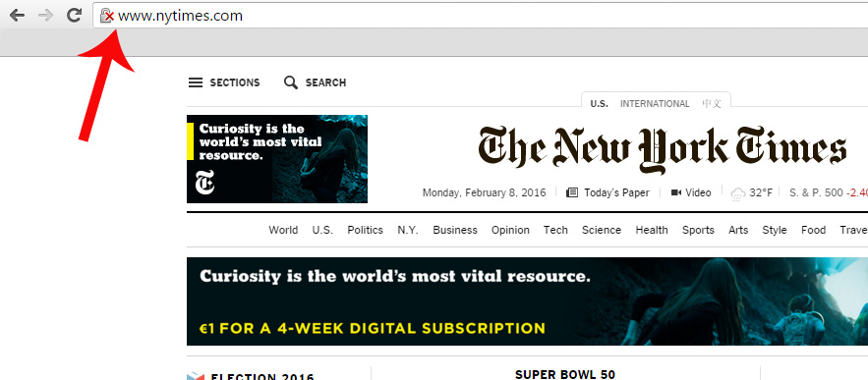Go to the Business section

[x=455, y=230]
